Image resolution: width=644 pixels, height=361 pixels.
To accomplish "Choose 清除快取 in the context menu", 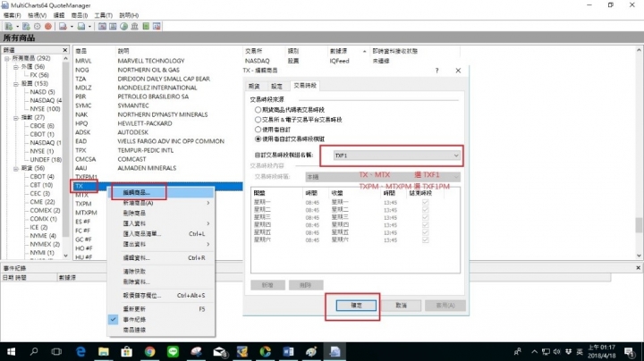I will pyautogui.click(x=161, y=271).
